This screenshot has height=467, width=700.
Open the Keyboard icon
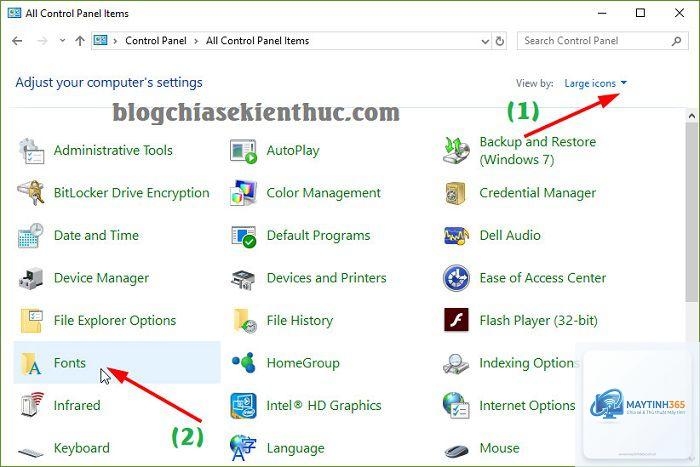31,452
